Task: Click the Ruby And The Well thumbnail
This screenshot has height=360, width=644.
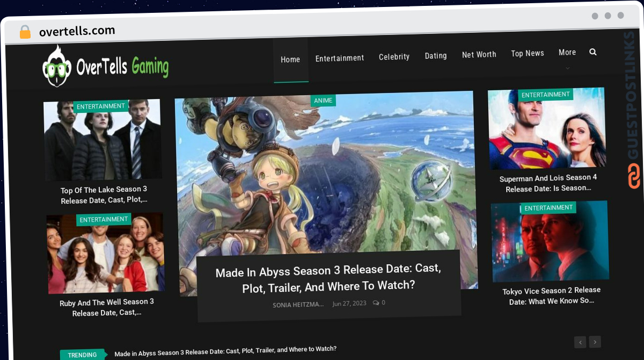Action: pyautogui.click(x=105, y=253)
